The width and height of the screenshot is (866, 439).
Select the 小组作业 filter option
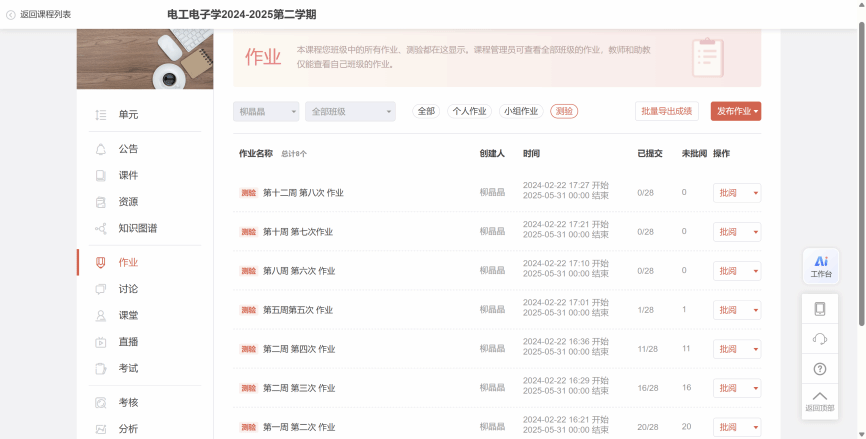(521, 111)
